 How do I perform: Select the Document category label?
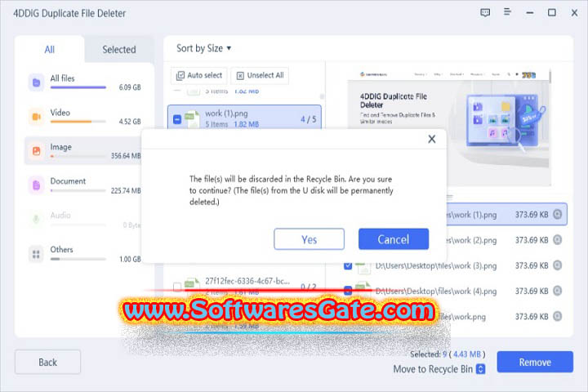[x=68, y=181]
